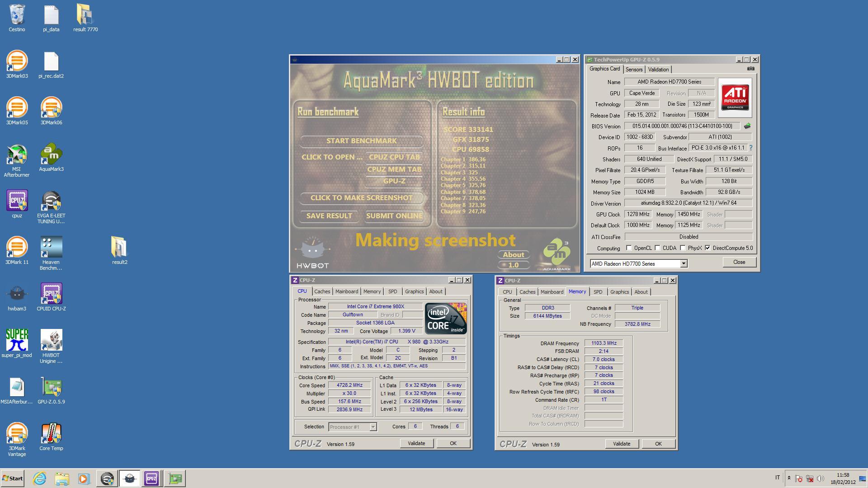Click the volume icon in system tray
Viewport: 868px width, 488px height.
click(x=821, y=479)
